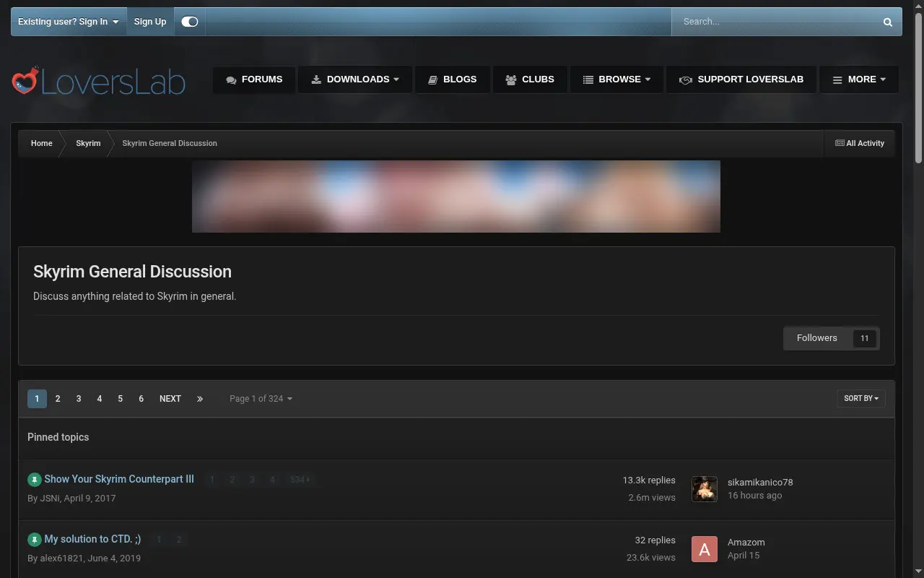The image size is (924, 578).
Task: Go to page 3 of topics
Action: (x=79, y=399)
